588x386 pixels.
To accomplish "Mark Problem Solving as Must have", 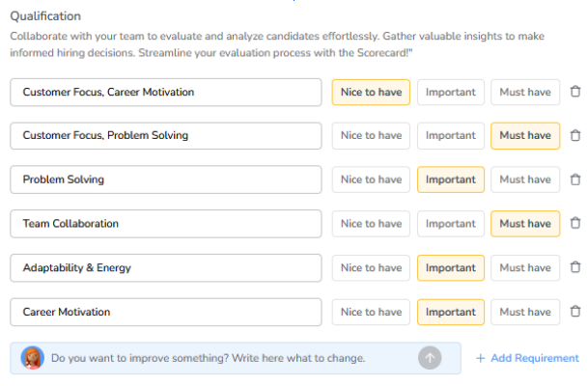I will 525,179.
